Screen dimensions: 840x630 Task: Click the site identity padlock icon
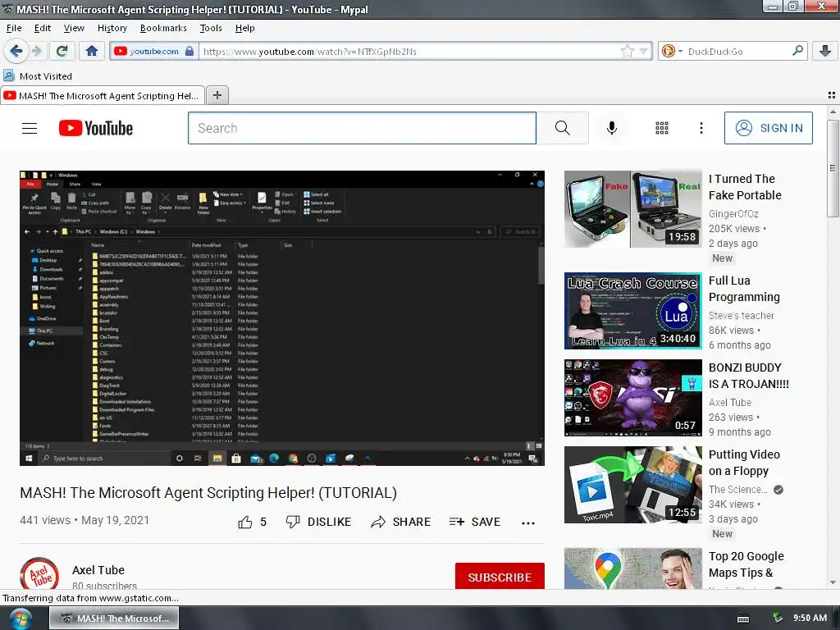click(x=189, y=51)
